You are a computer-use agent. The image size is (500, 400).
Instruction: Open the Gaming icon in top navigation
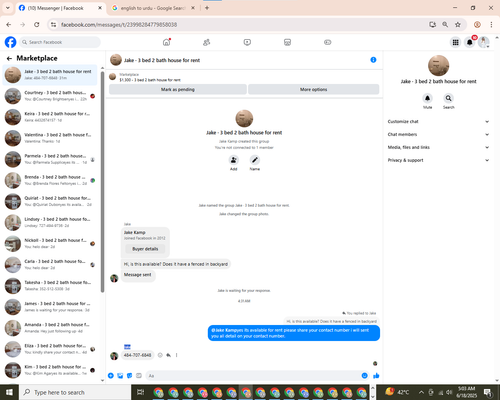328,42
